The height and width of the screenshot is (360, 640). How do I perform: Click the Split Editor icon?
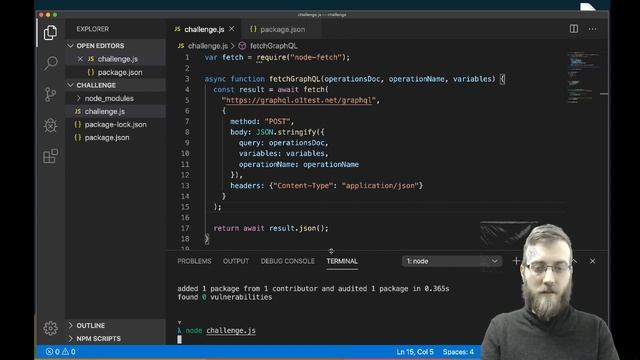573,29
